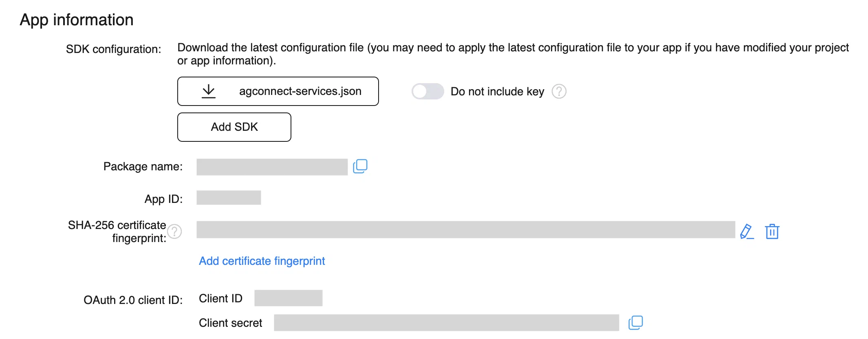Delete the SHA-256 fingerprint via the trash icon

tap(772, 231)
